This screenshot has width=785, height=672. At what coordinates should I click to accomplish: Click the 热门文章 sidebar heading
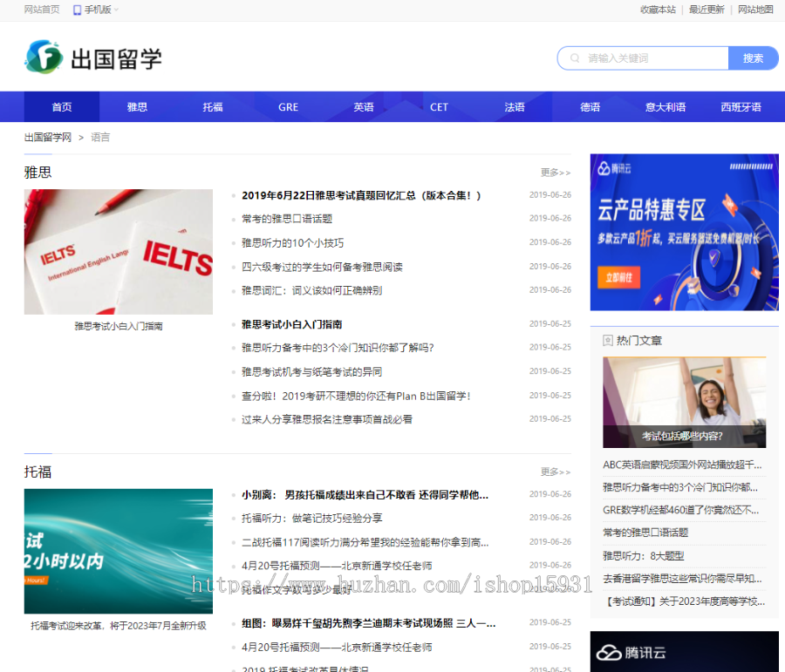pyautogui.click(x=638, y=341)
